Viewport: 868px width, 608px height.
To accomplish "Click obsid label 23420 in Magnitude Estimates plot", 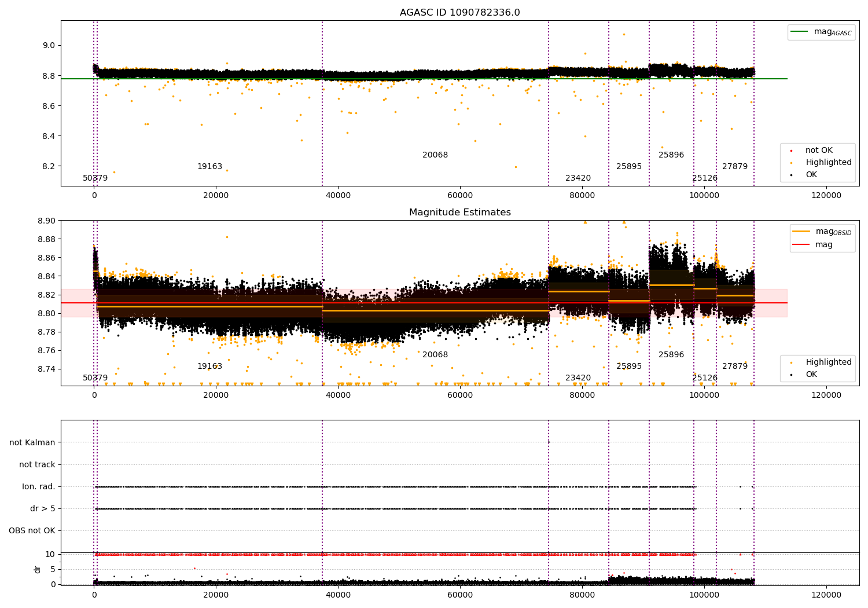I will click(x=578, y=378).
